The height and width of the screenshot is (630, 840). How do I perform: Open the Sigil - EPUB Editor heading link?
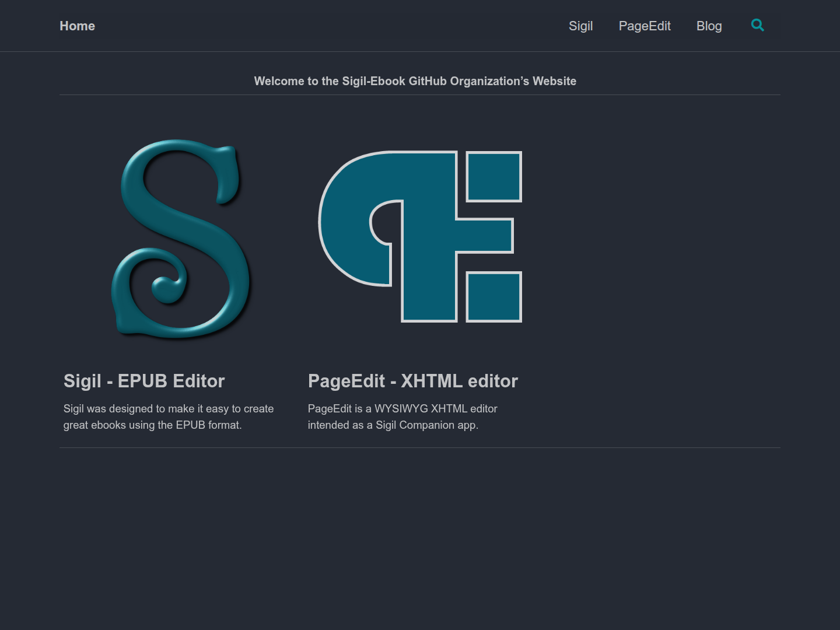tap(144, 381)
